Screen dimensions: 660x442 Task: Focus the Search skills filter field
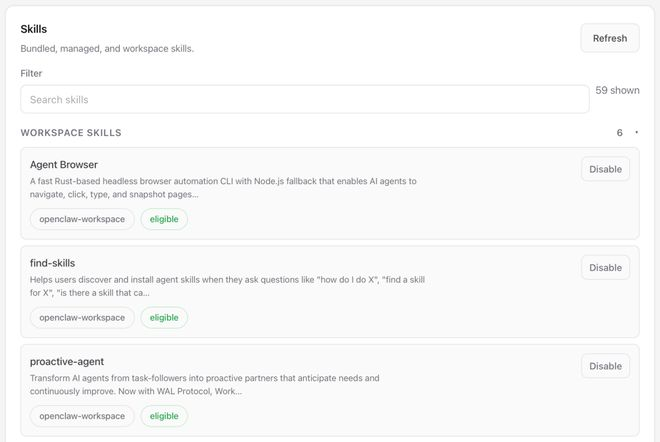click(305, 99)
